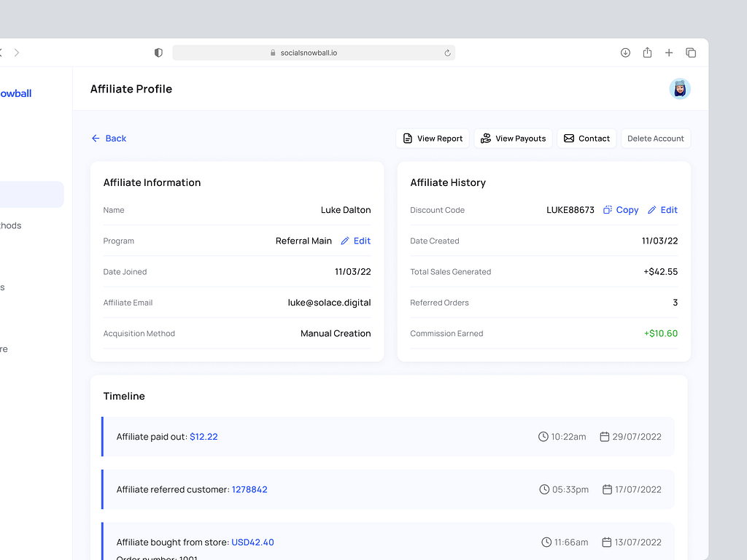Reload the page using the refresh icon
This screenshot has height=560, width=747.
[x=447, y=52]
